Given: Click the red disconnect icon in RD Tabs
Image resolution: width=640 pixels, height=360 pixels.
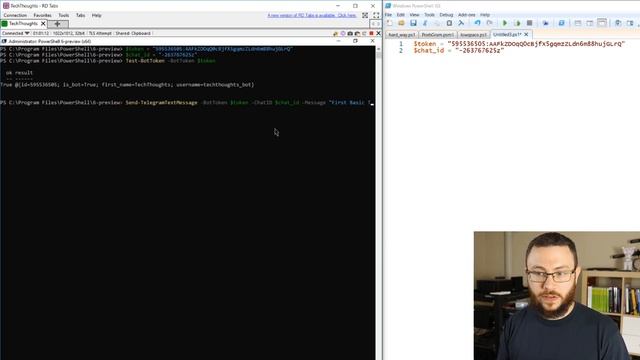Looking at the screenshot, I should [371, 33].
